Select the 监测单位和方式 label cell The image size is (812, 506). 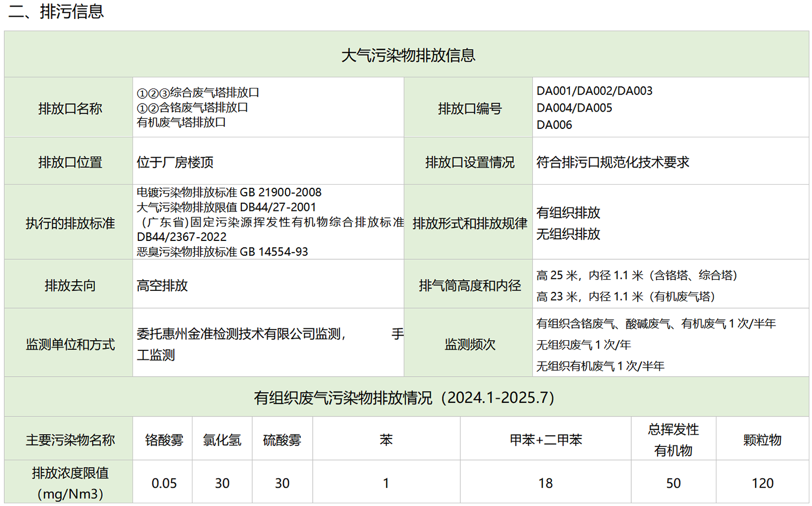[70, 344]
